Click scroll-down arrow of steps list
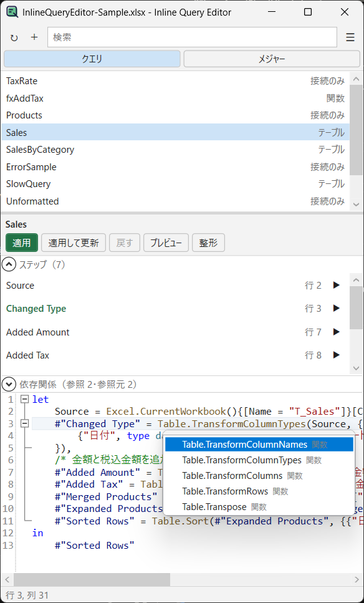The image size is (364, 603). 356,368
